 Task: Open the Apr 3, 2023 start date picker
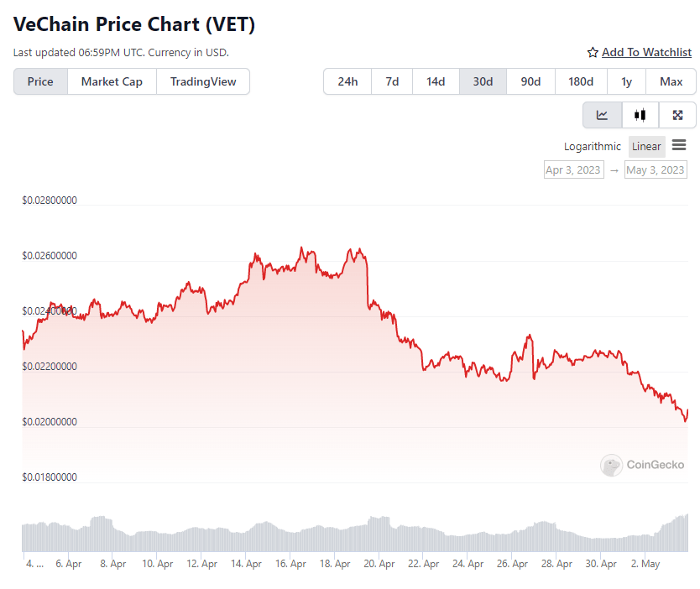(573, 170)
